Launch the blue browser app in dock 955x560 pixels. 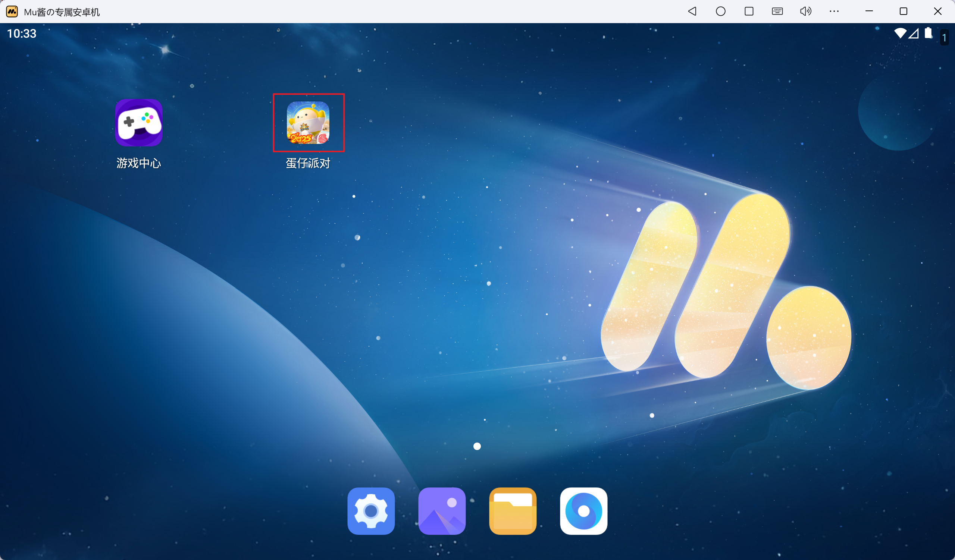pyautogui.click(x=583, y=511)
